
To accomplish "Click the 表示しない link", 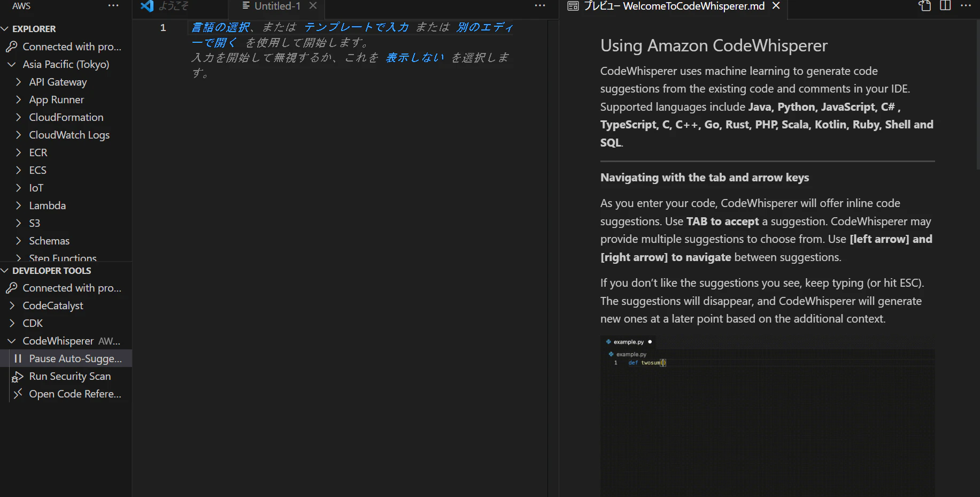I will coord(415,57).
